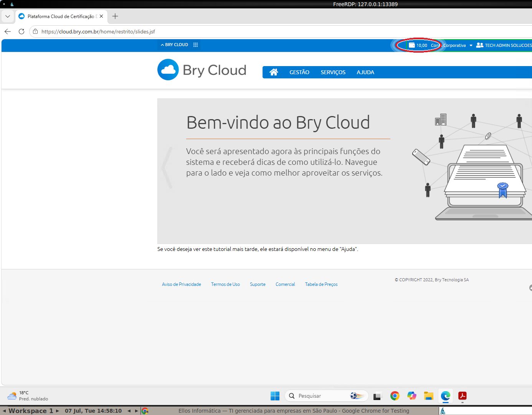The image size is (532, 415).
Task: Click the Pesquisar taskbar search box
Action: click(x=327, y=396)
